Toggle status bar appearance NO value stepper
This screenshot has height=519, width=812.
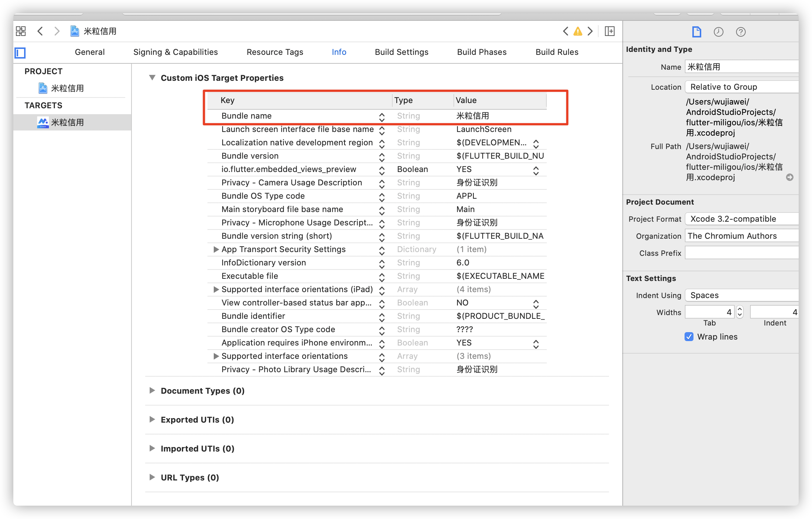[536, 303]
